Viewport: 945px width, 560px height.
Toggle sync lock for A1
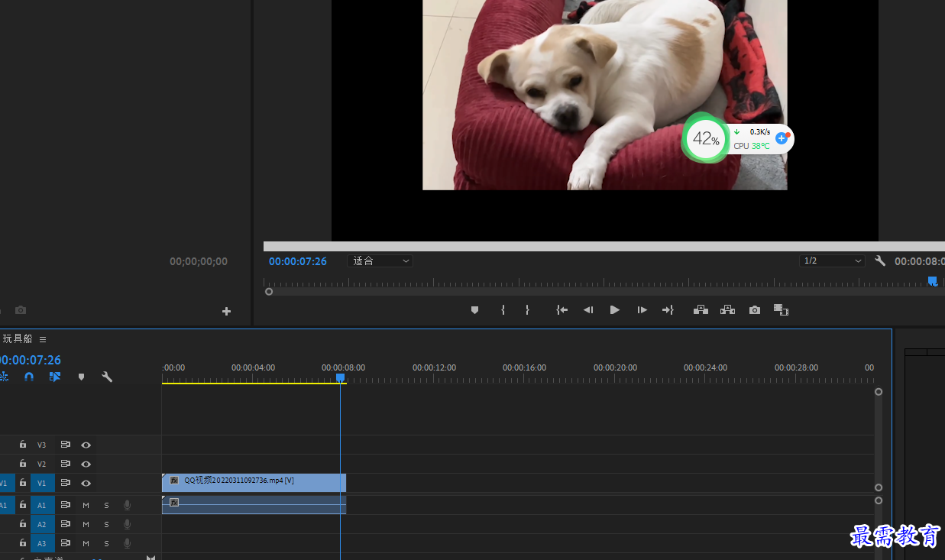[66, 505]
